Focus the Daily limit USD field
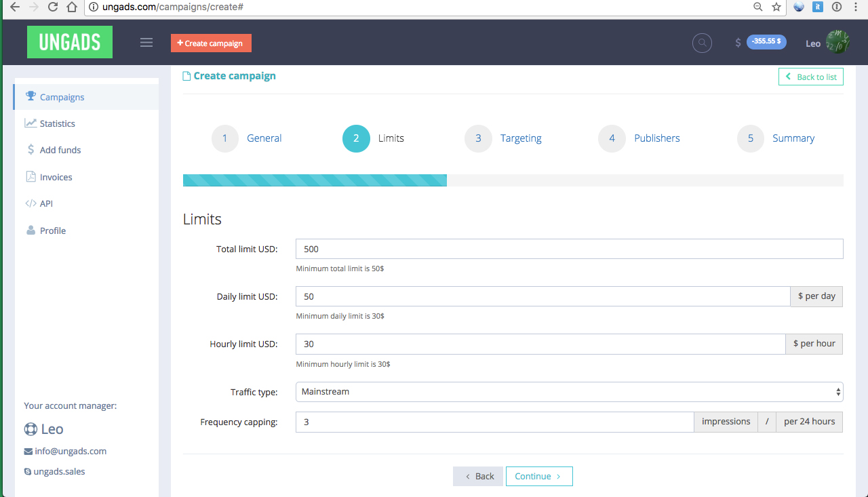 [543, 296]
